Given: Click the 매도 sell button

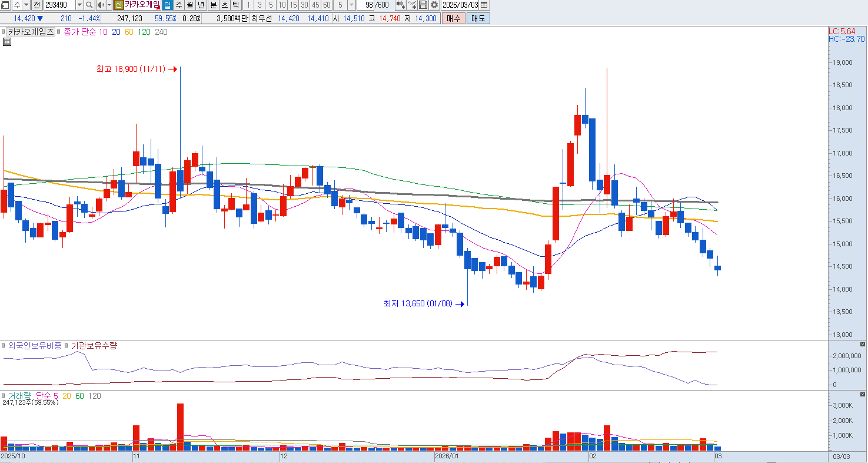Looking at the screenshot, I should coord(478,18).
